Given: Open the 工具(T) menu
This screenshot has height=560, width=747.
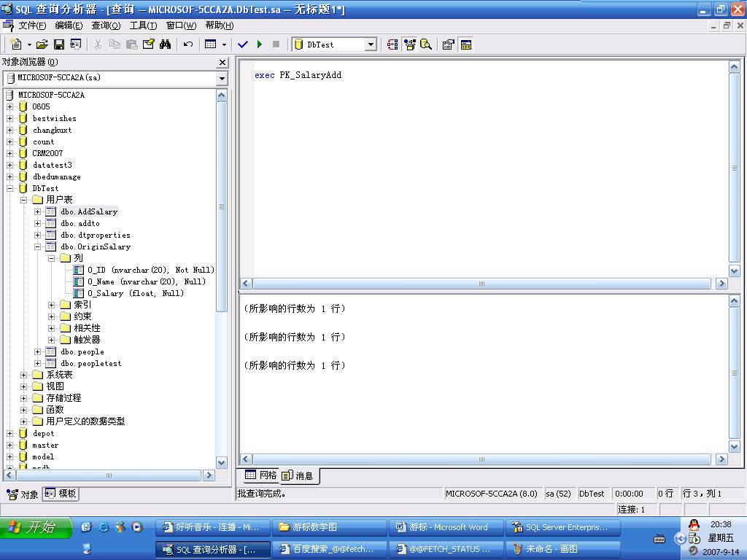Looking at the screenshot, I should coord(144,26).
